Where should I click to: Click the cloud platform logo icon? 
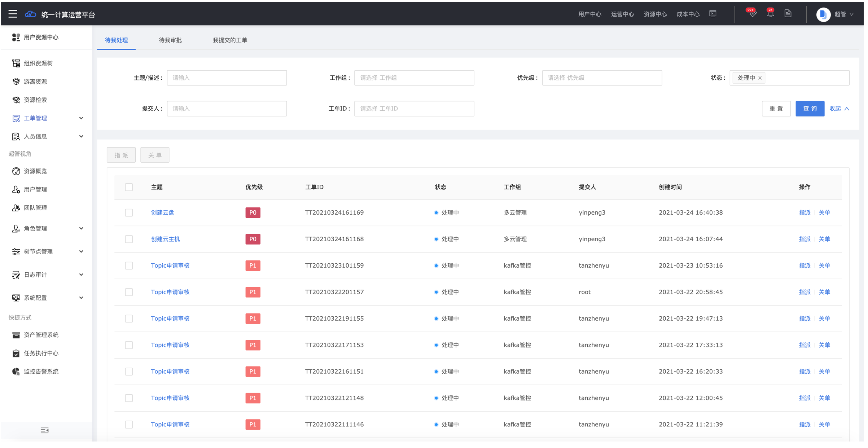(x=30, y=14)
